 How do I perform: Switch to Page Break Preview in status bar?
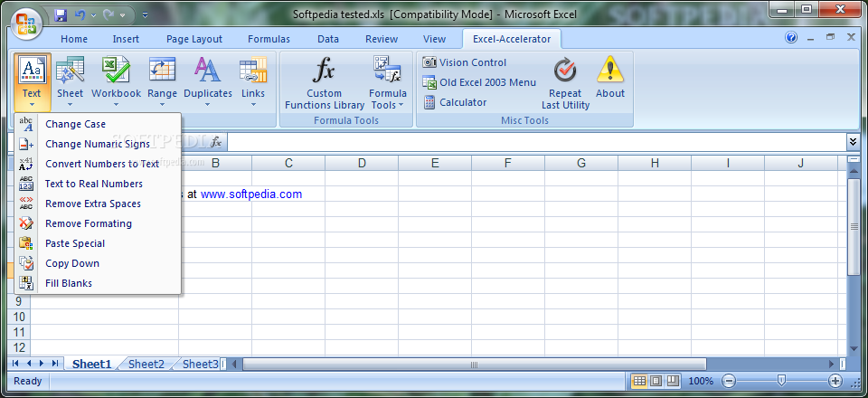[673, 381]
